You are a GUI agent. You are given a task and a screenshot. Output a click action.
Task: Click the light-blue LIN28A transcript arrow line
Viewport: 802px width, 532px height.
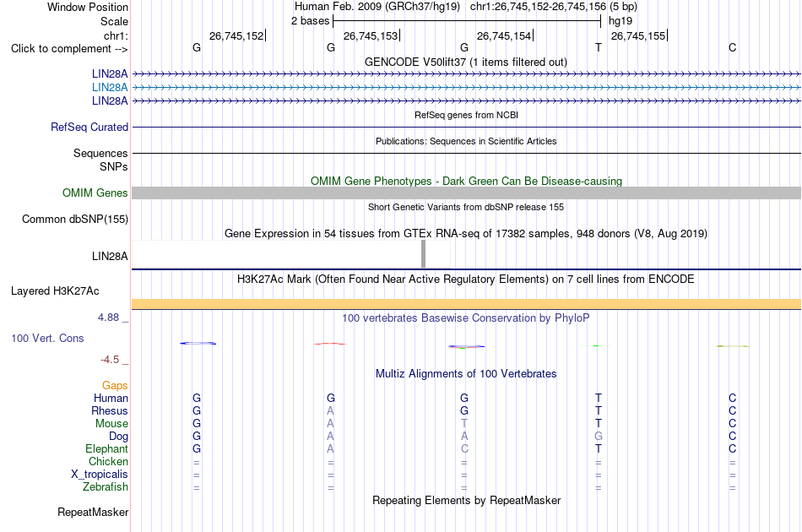click(x=466, y=88)
